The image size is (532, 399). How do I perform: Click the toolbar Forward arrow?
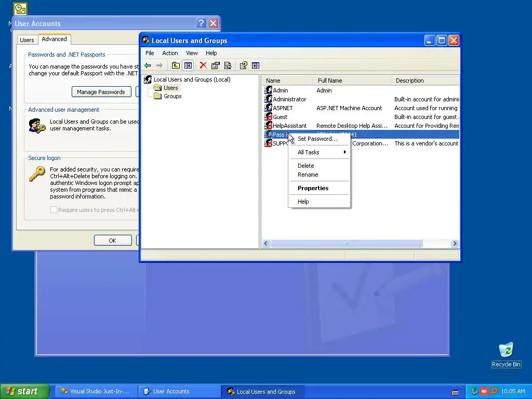tap(159, 65)
